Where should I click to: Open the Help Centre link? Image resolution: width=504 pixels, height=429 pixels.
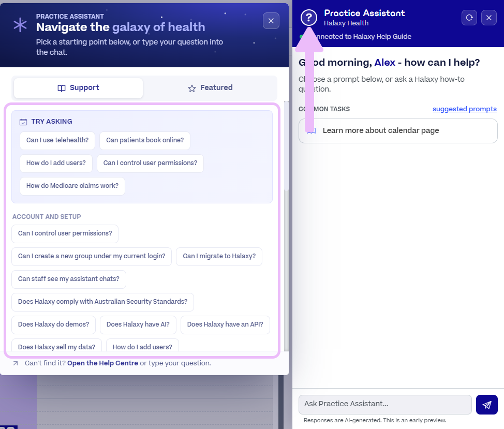102,363
